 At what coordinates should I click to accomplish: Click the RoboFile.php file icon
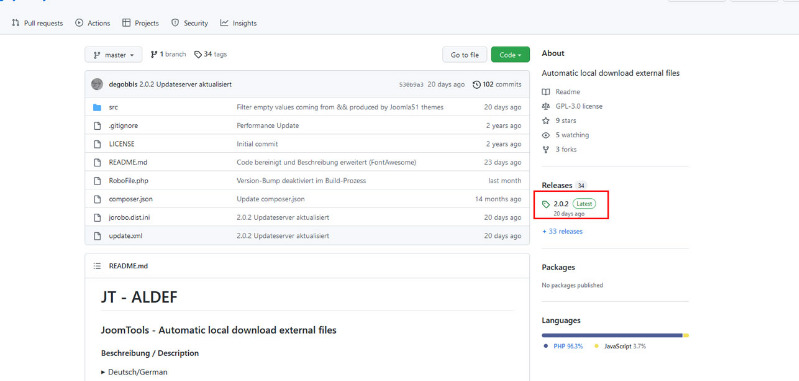click(97, 181)
